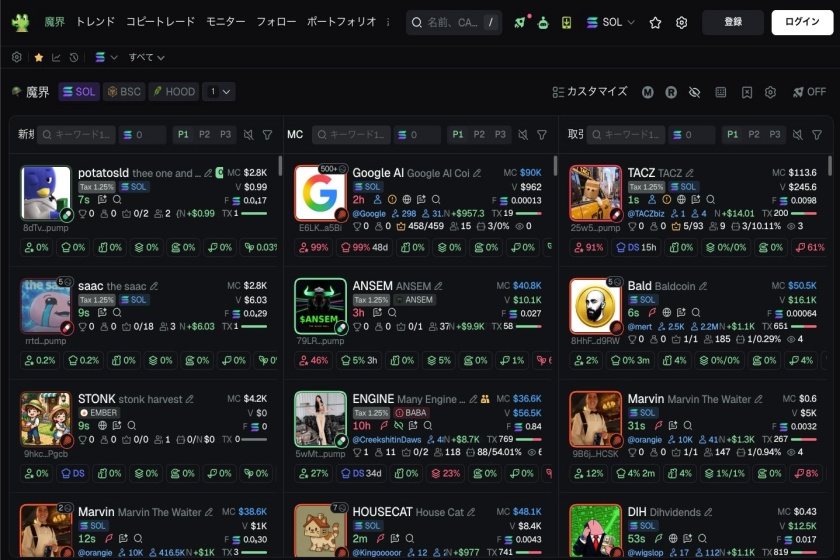Image resolution: width=840 pixels, height=560 pixels.
Task: Open the rocket quick-buy icon in header
Action: pyautogui.click(x=520, y=23)
